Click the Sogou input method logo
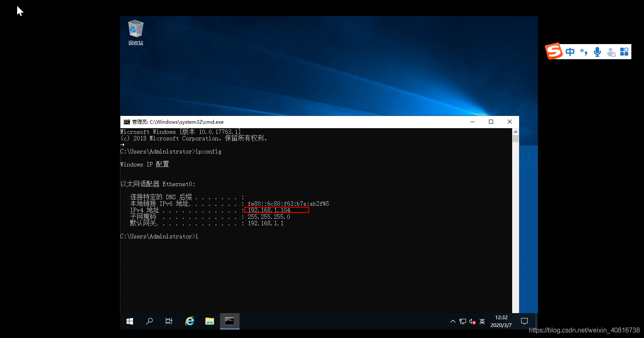This screenshot has height=338, width=644. pyautogui.click(x=554, y=51)
